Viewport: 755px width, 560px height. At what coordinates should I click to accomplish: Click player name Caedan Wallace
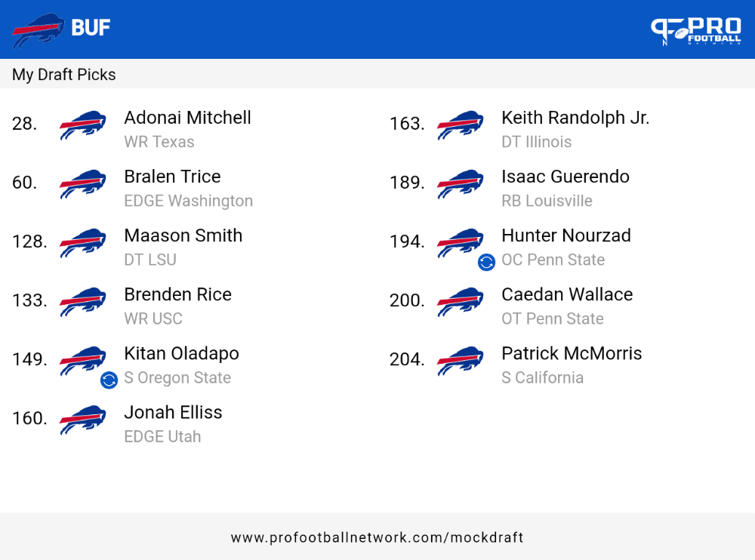click(567, 294)
